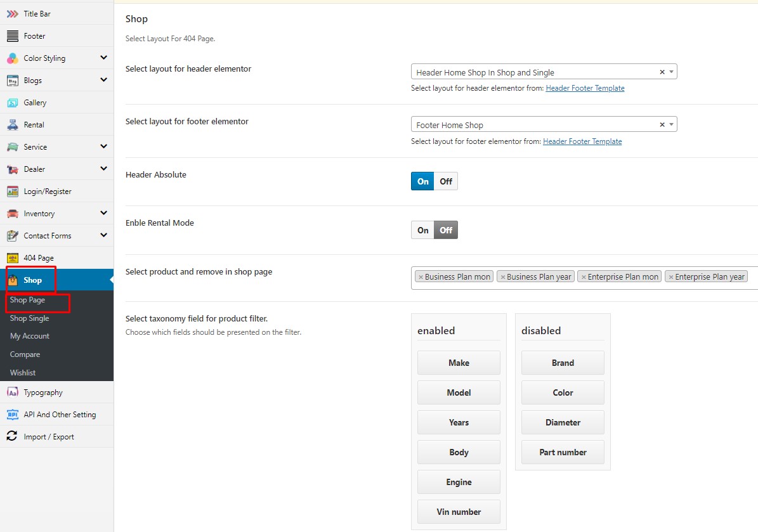Viewport: 758px width, 532px height.
Task: Open the Gallery icon in sidebar
Action: (12, 103)
